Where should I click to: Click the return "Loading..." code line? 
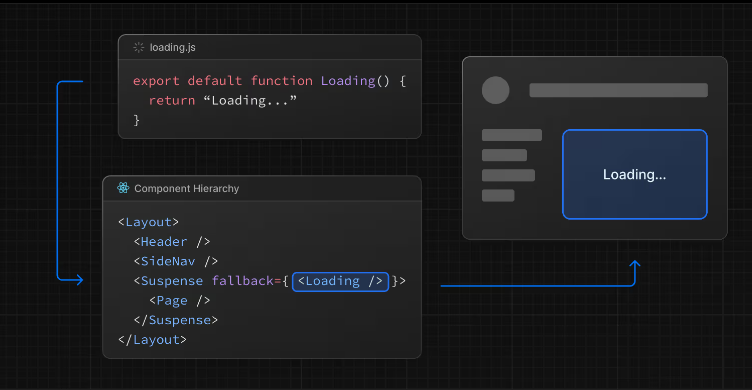[x=223, y=100]
